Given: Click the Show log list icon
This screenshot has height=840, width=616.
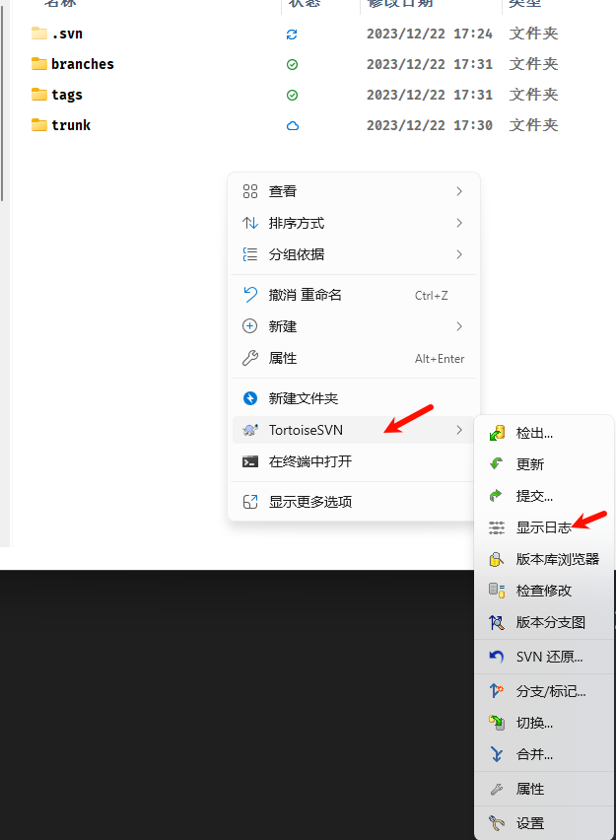Looking at the screenshot, I should (x=497, y=527).
